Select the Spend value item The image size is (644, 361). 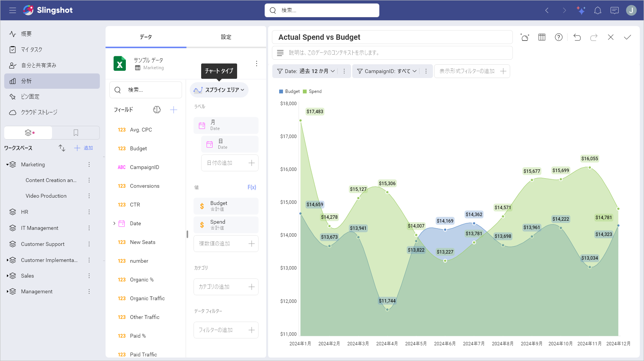pyautogui.click(x=226, y=225)
